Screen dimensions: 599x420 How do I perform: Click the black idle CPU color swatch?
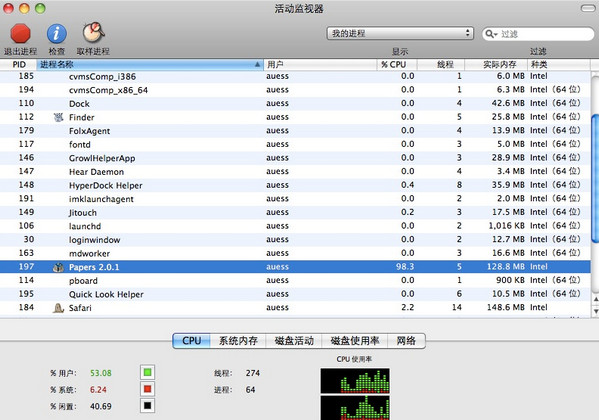pyautogui.click(x=147, y=405)
